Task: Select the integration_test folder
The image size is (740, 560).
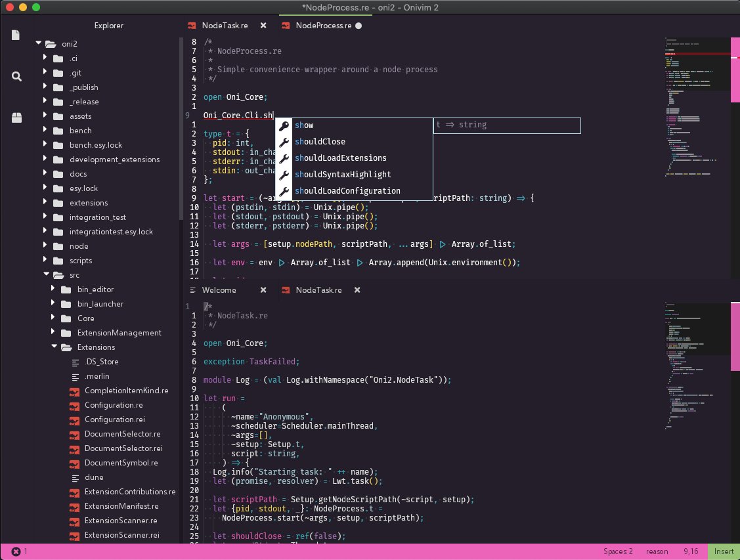Action: (x=98, y=217)
